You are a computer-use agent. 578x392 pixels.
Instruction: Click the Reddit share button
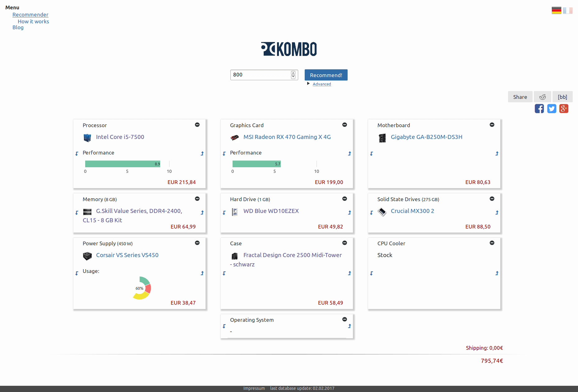point(543,97)
